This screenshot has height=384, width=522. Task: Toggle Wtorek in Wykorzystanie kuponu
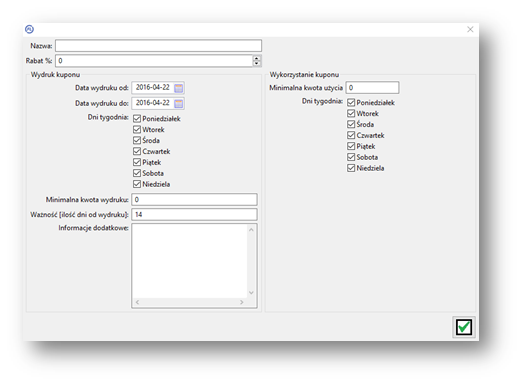click(351, 113)
